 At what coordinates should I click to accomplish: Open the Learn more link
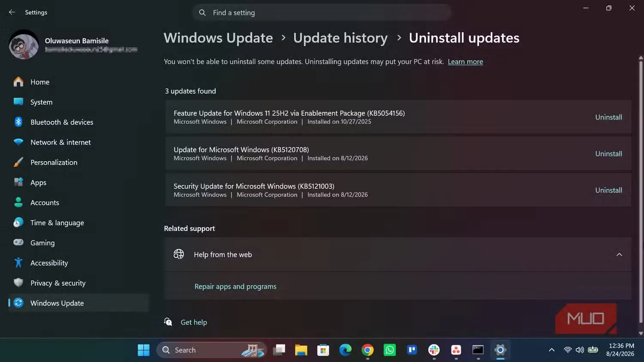click(x=465, y=61)
